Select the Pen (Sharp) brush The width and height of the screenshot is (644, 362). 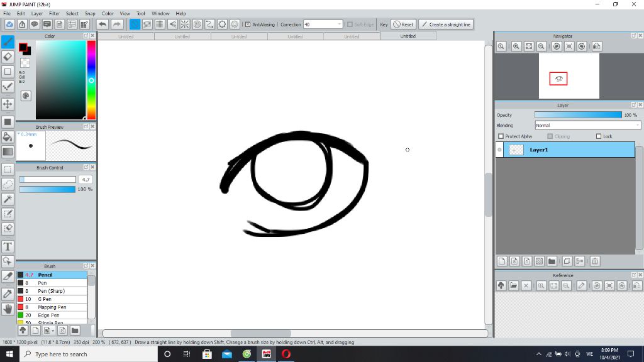[52, 291]
